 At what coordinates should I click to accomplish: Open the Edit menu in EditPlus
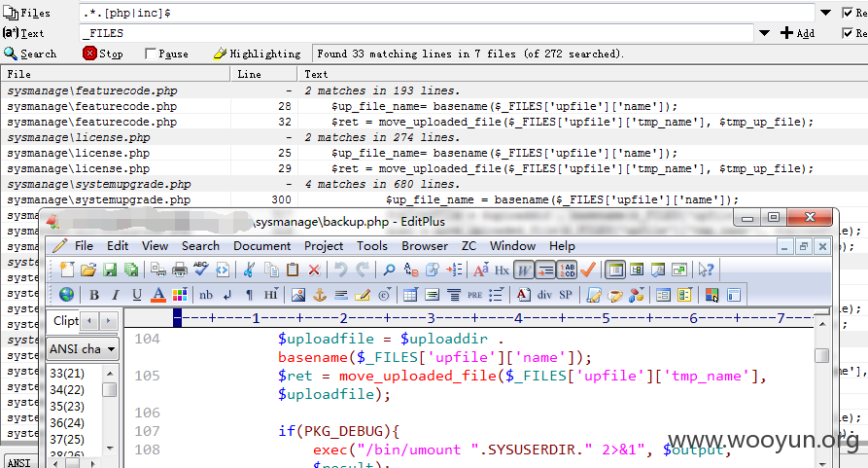(x=118, y=246)
